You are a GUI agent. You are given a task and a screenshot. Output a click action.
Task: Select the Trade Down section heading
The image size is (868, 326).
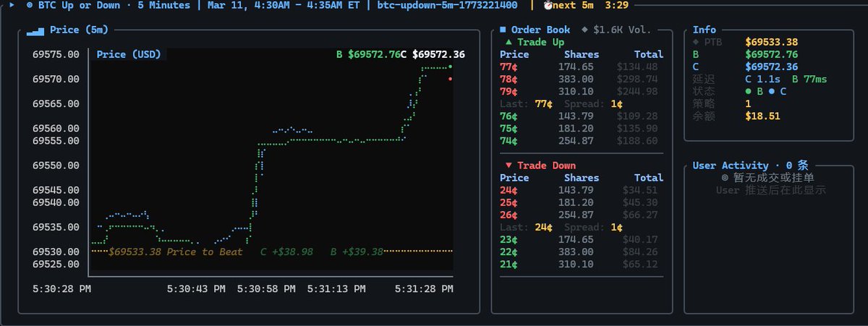[546, 166]
